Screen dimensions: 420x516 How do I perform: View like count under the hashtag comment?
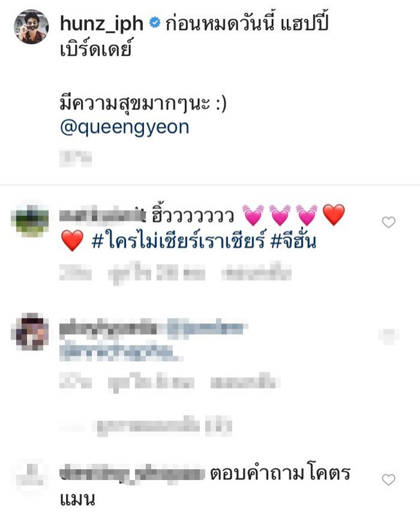[157, 273]
